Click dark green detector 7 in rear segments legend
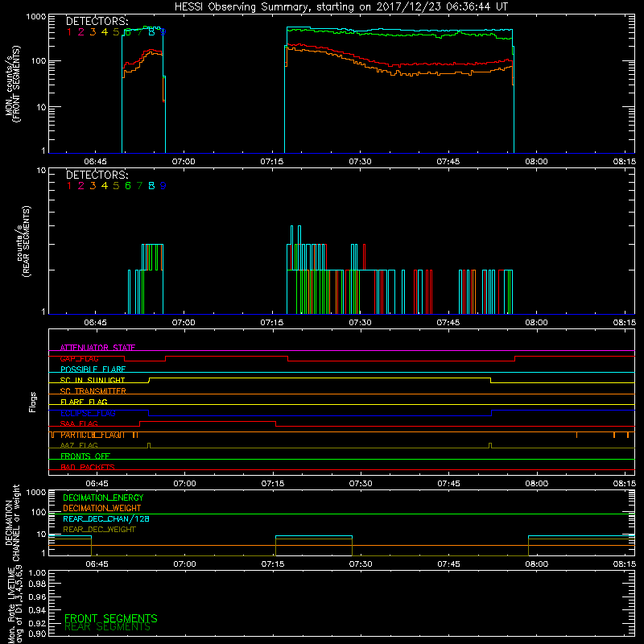644x644 pixels. (139, 186)
